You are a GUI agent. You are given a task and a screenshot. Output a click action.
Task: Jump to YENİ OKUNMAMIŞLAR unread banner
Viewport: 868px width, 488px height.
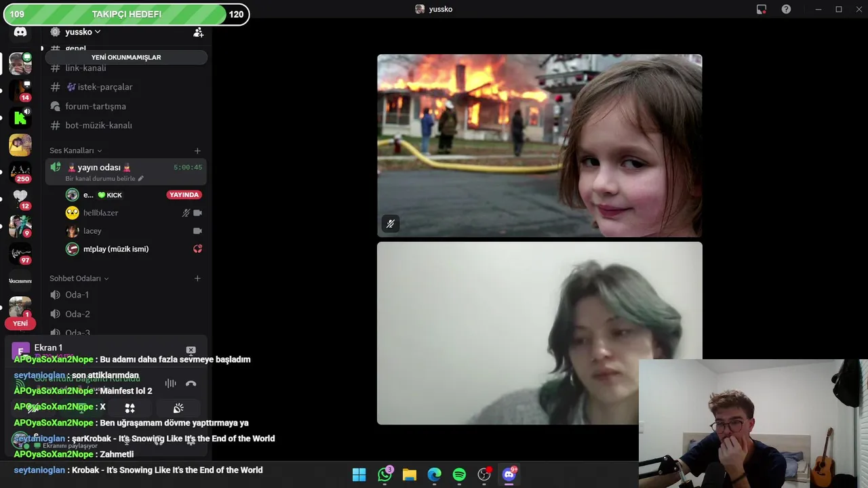pos(126,58)
